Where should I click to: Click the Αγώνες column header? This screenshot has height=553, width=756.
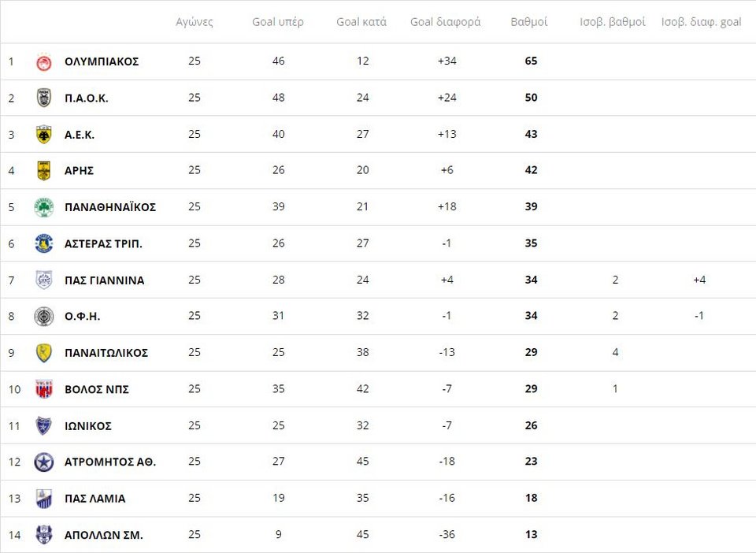(x=195, y=22)
